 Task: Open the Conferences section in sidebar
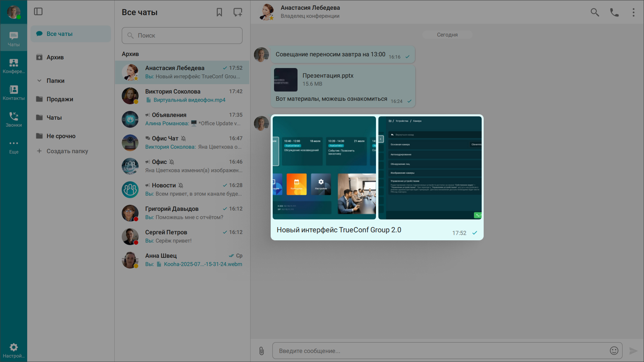13,66
